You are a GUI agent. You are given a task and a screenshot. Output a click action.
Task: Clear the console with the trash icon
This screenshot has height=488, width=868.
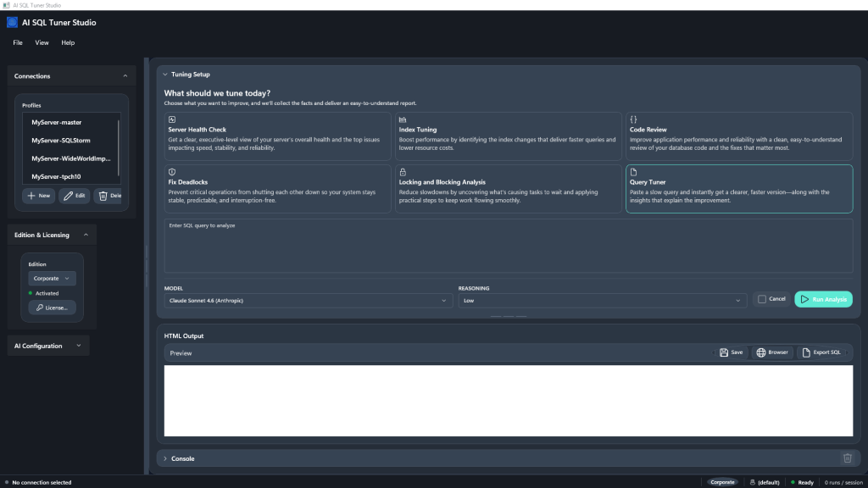(x=847, y=458)
